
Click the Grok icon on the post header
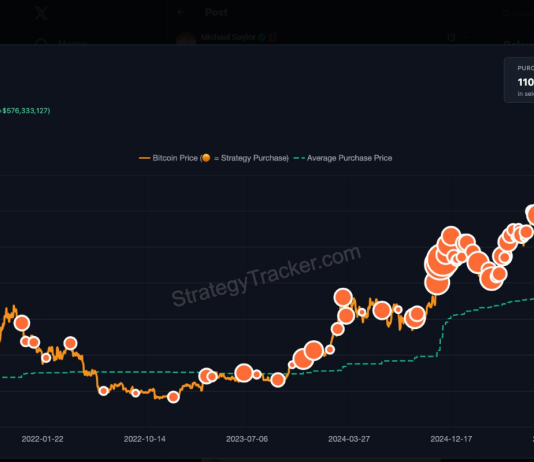click(451, 37)
